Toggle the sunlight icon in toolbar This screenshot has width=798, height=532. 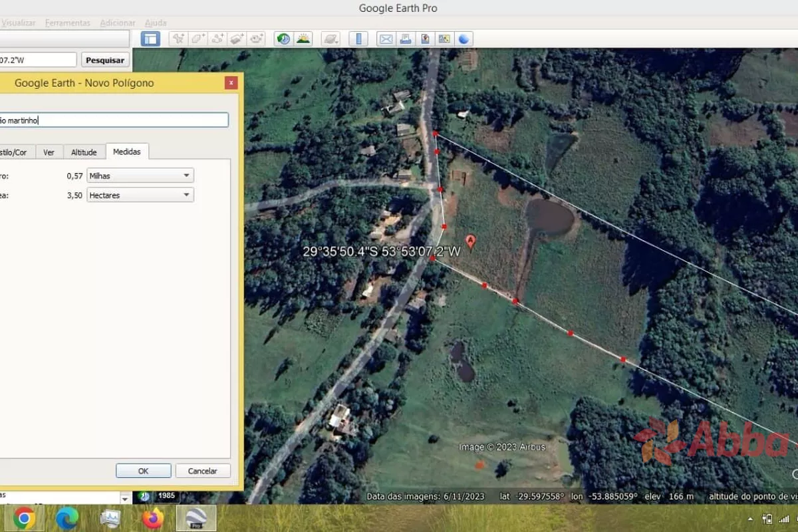[x=303, y=39]
